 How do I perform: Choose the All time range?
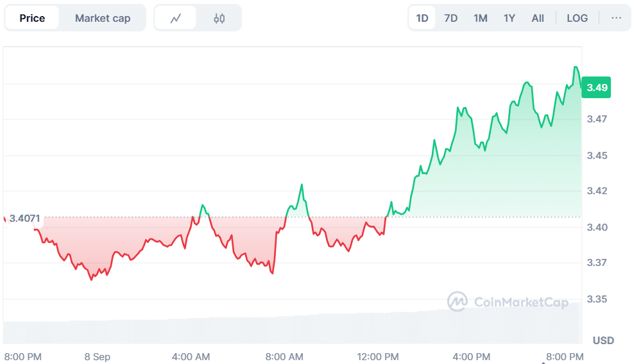pos(538,18)
